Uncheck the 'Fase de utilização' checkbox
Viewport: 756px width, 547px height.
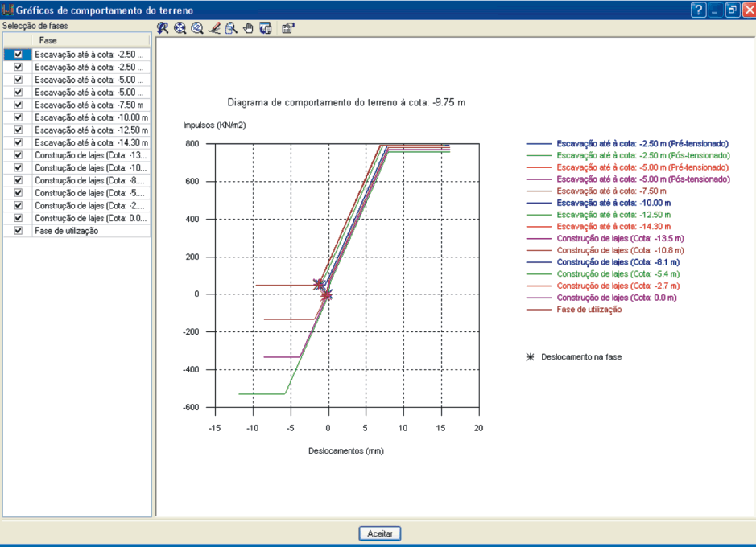point(19,231)
